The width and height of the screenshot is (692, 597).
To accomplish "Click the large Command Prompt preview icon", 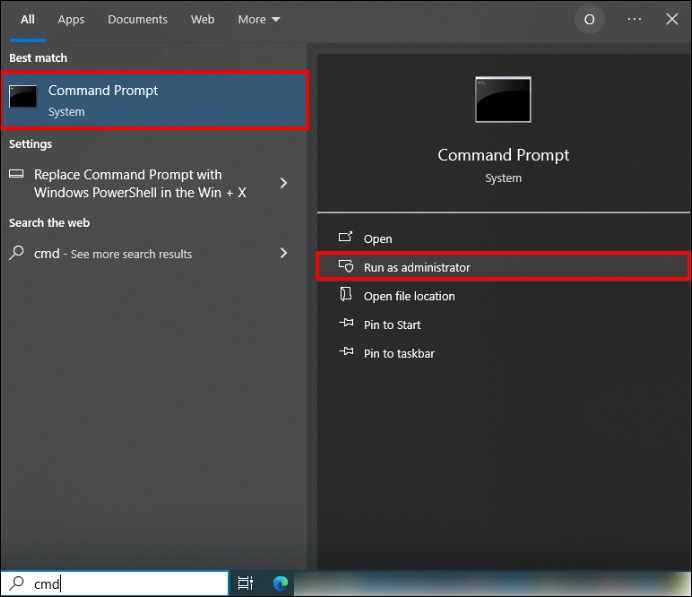I will coord(503,99).
